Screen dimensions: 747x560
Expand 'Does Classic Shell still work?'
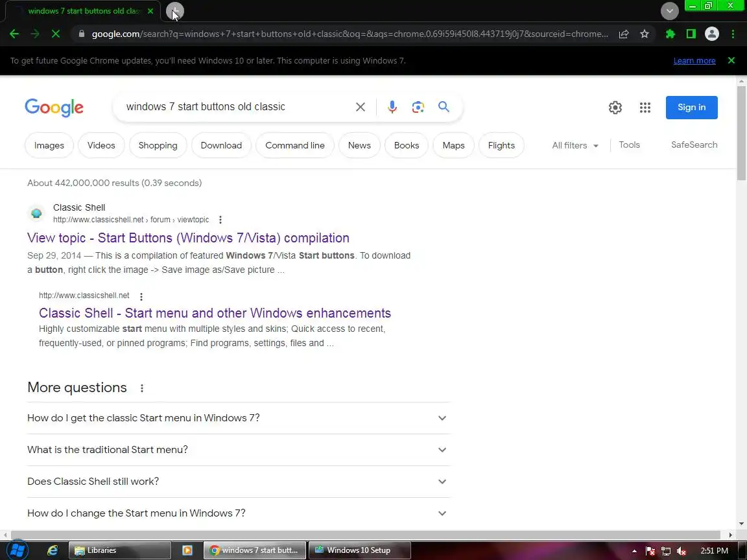click(239, 482)
